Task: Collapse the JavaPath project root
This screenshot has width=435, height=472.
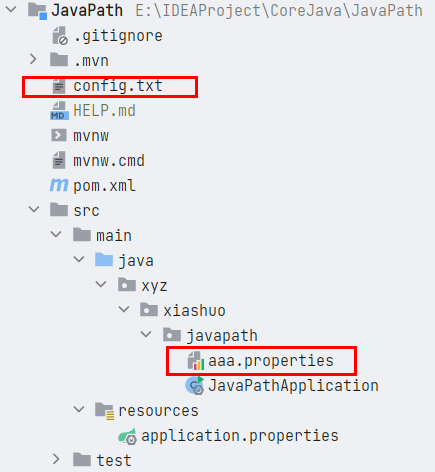Action: (11, 9)
